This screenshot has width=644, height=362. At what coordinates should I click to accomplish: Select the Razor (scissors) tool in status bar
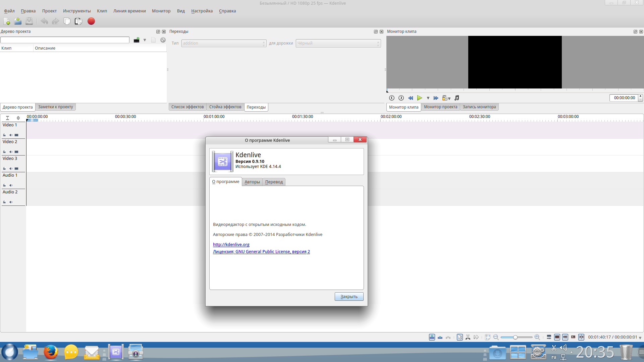pyautogui.click(x=468, y=337)
